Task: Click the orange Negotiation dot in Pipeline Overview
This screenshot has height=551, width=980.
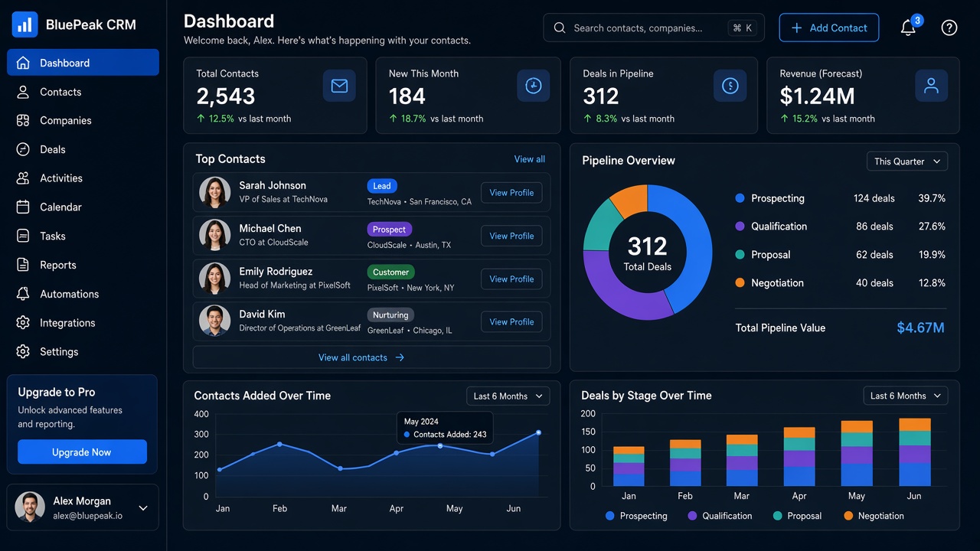Action: pyautogui.click(x=740, y=283)
